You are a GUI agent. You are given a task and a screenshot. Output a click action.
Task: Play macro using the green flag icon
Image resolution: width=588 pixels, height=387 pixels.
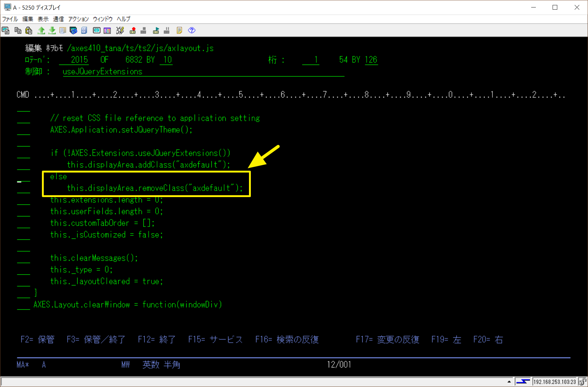(156, 30)
